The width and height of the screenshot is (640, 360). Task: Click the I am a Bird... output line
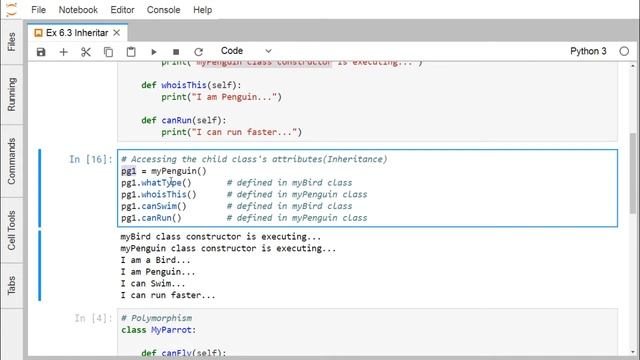tap(155, 260)
